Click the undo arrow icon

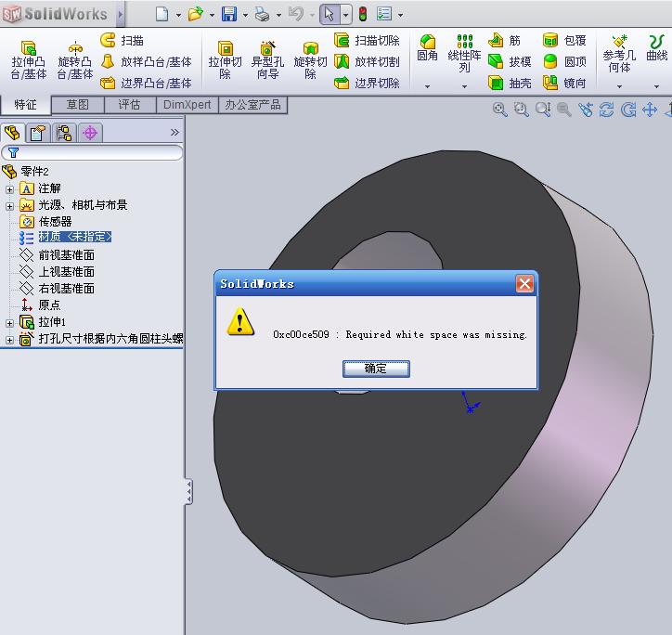click(x=296, y=14)
